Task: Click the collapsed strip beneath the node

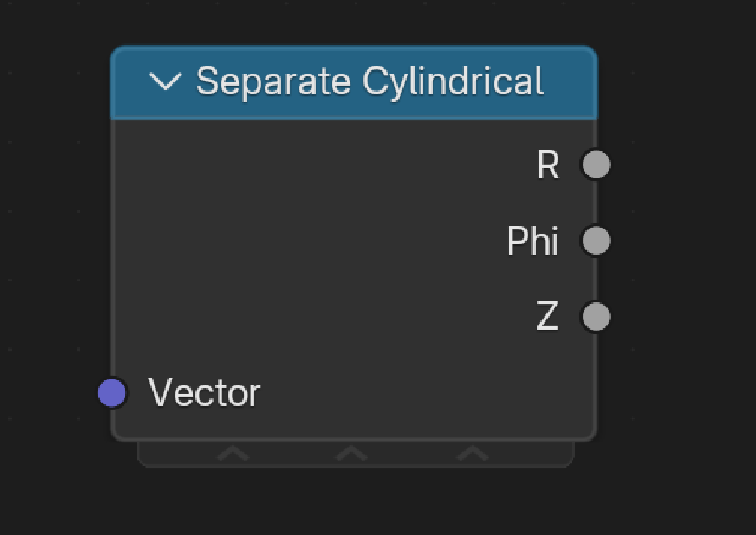Action: point(356,454)
